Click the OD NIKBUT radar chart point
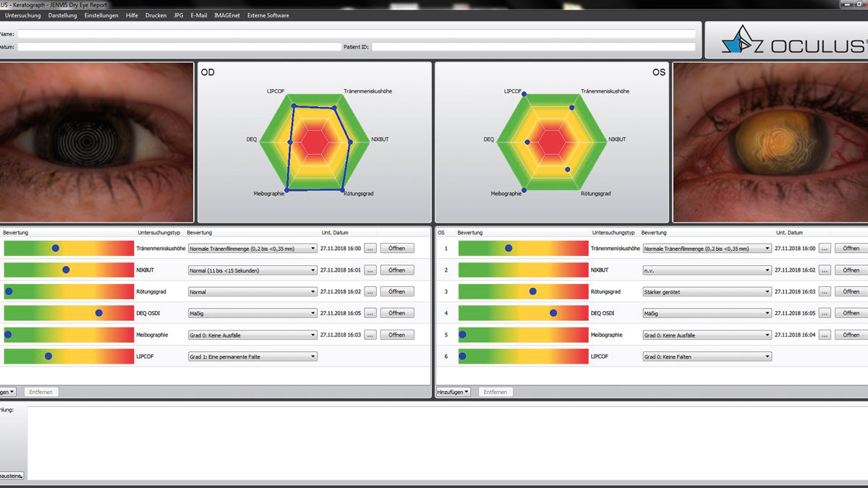 [x=351, y=142]
